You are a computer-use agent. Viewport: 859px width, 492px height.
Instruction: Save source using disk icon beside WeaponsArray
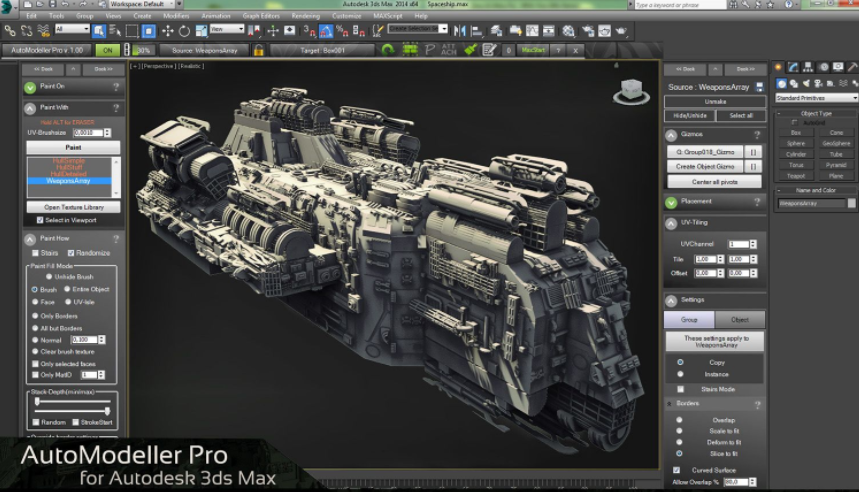point(759,87)
